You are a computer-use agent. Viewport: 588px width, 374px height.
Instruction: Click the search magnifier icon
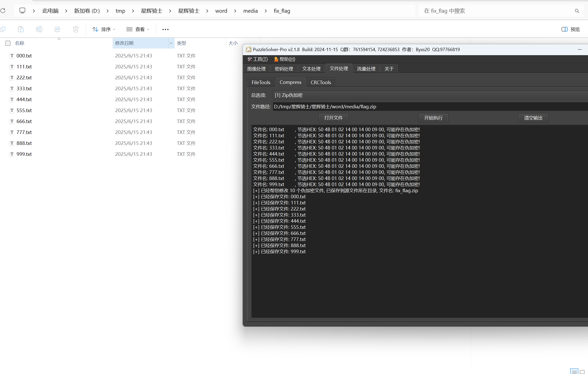[x=577, y=11]
